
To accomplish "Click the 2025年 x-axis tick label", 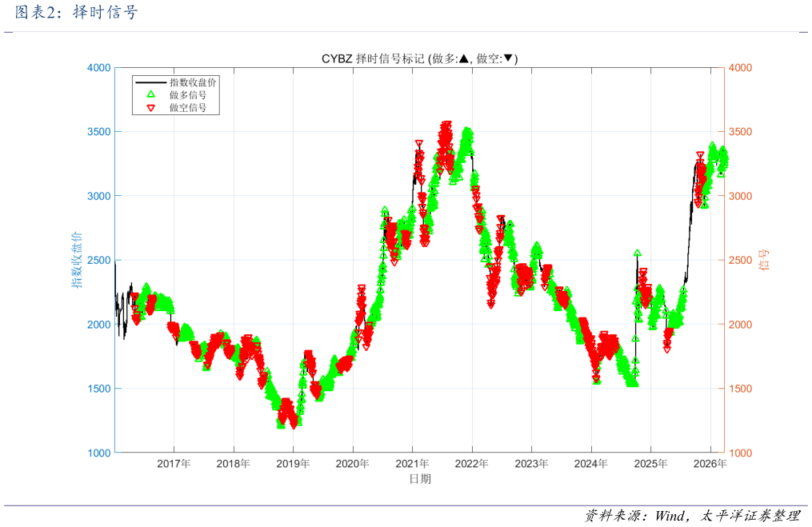I will [650, 463].
